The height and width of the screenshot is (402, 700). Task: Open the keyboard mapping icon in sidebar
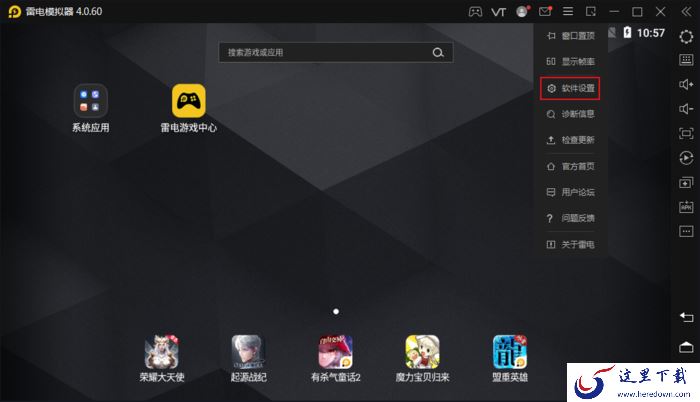(686, 60)
